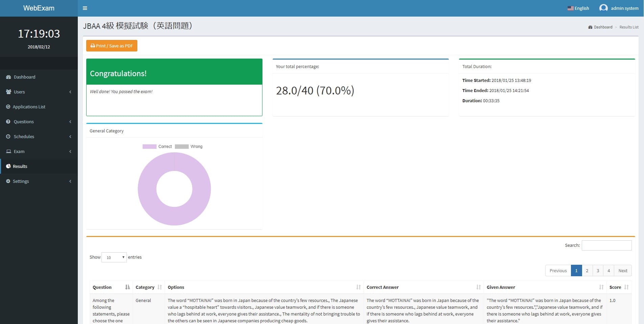Screen dimensions: 644x324
Task: Click the Congratulations! banner heading
Action: point(118,73)
